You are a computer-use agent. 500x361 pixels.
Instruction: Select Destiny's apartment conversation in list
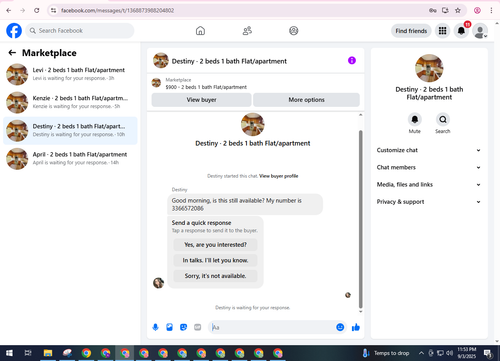click(x=70, y=130)
